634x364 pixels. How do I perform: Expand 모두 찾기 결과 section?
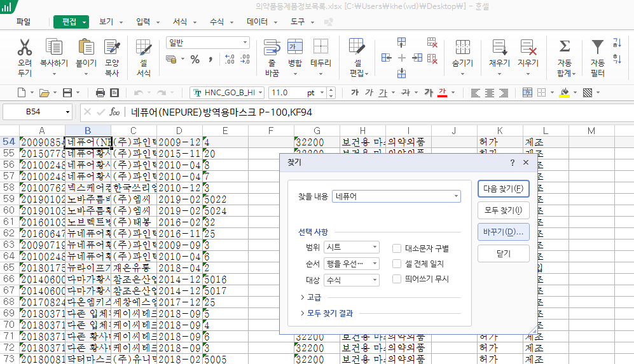coord(327,313)
